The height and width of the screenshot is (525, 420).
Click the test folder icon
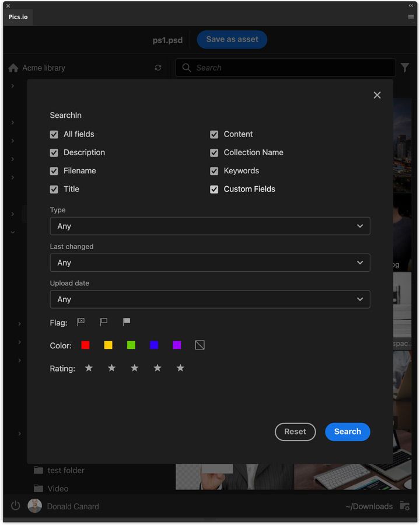[x=38, y=470]
